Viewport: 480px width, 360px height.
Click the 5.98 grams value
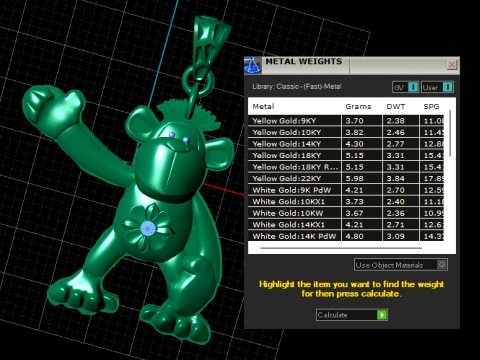(x=354, y=178)
